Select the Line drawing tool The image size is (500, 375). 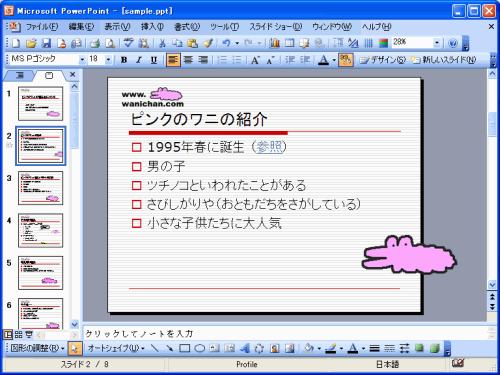(x=154, y=348)
